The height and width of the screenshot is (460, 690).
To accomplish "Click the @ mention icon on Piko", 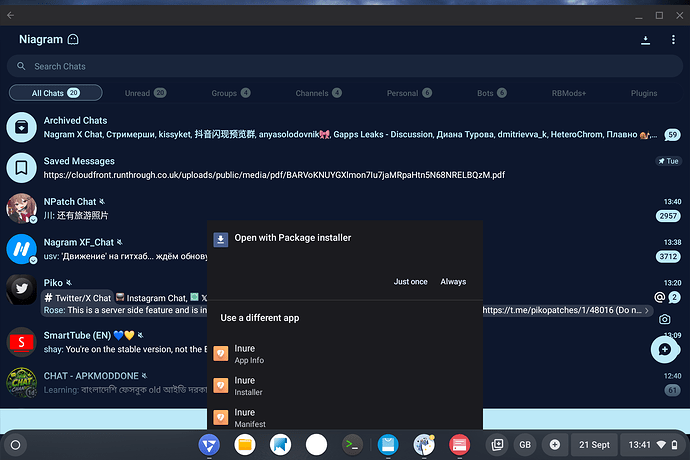I will pos(659,298).
